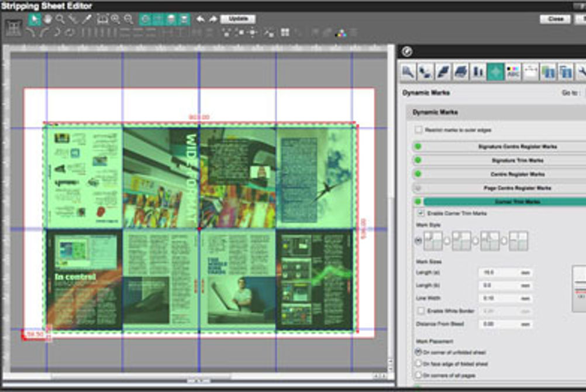586x392 pixels.
Task: Select the third mark style radio button
Action: [475, 240]
